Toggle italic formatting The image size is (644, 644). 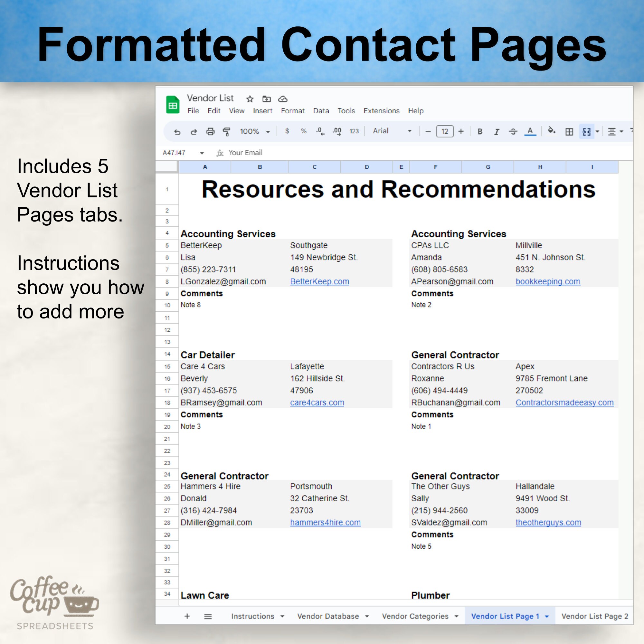click(x=496, y=131)
